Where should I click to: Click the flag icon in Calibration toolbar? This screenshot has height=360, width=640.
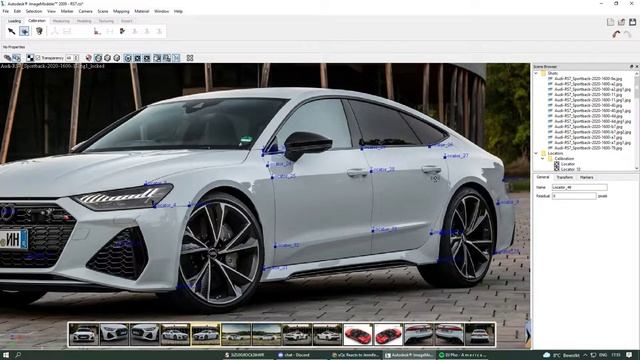[122, 31]
